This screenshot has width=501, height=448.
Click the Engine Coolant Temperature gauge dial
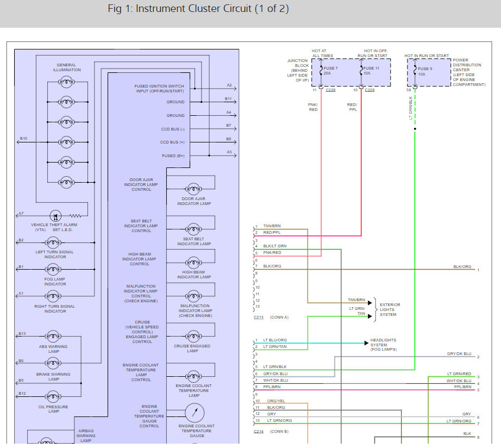(195, 413)
